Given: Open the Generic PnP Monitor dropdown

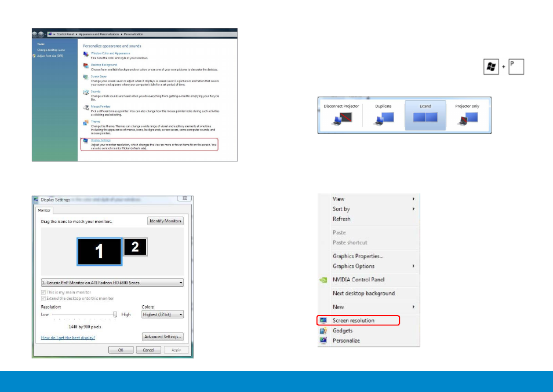Looking at the screenshot, I should [x=112, y=283].
